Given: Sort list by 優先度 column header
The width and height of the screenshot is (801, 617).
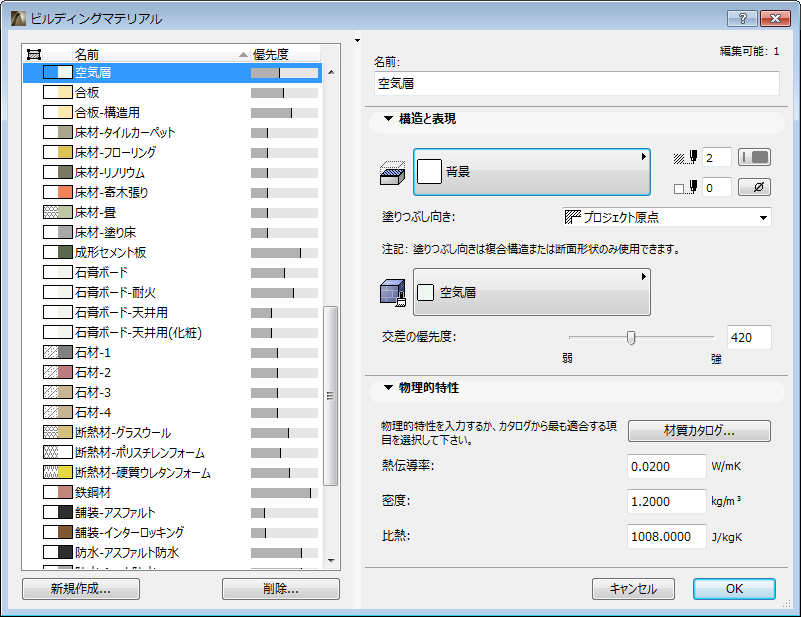Looking at the screenshot, I should click(x=285, y=54).
